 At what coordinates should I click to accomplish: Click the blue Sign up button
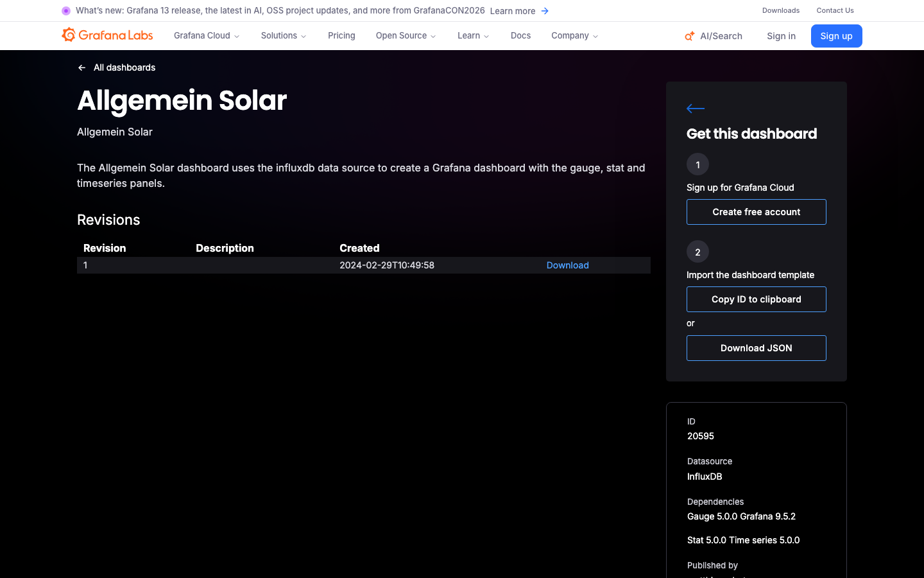point(837,36)
